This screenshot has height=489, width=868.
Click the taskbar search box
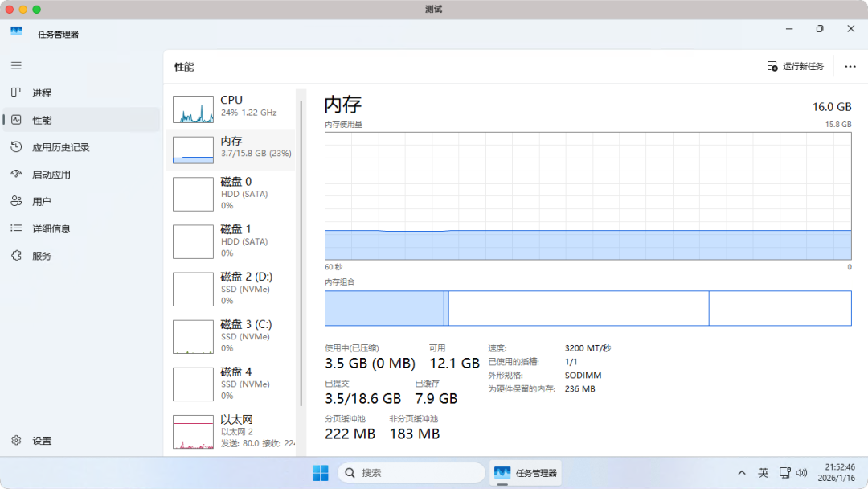pyautogui.click(x=410, y=472)
